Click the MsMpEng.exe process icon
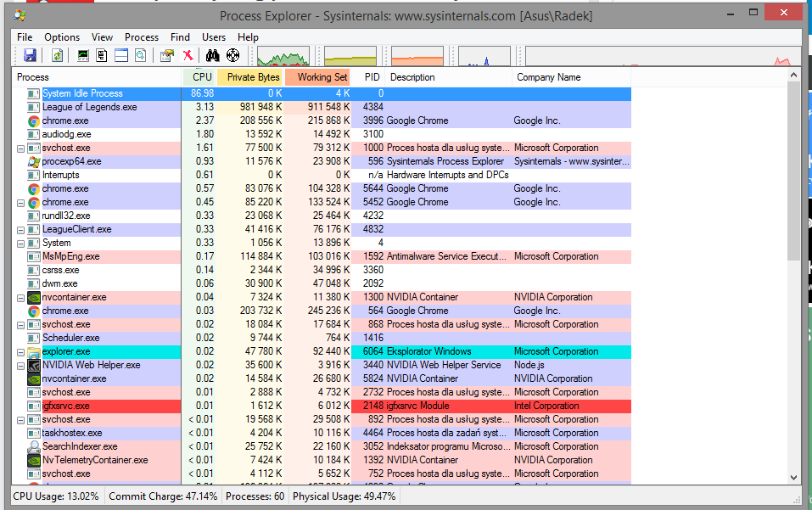This screenshot has height=510, width=812. pyautogui.click(x=34, y=257)
